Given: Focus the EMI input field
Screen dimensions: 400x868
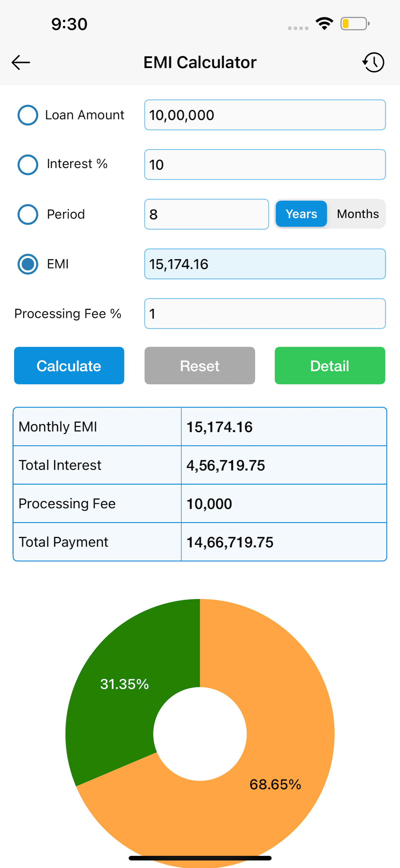Looking at the screenshot, I should (x=265, y=264).
